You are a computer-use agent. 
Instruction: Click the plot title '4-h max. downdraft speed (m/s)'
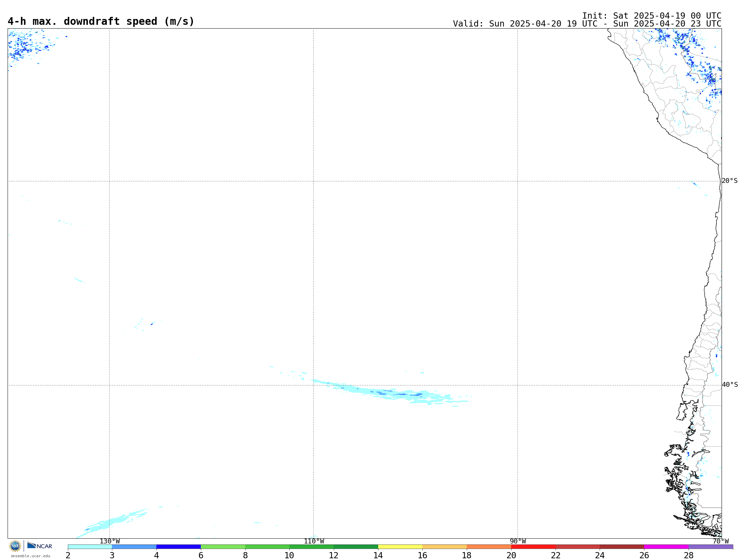tap(101, 21)
